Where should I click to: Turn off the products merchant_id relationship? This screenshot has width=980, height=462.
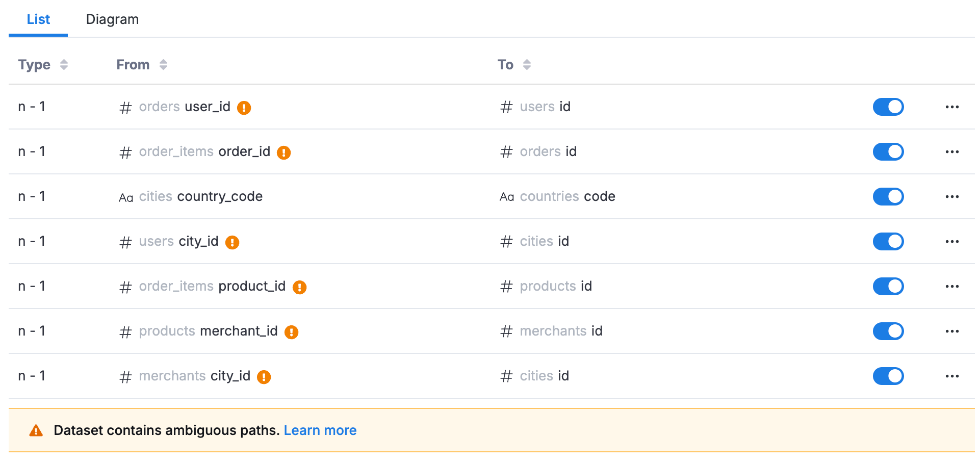(888, 331)
